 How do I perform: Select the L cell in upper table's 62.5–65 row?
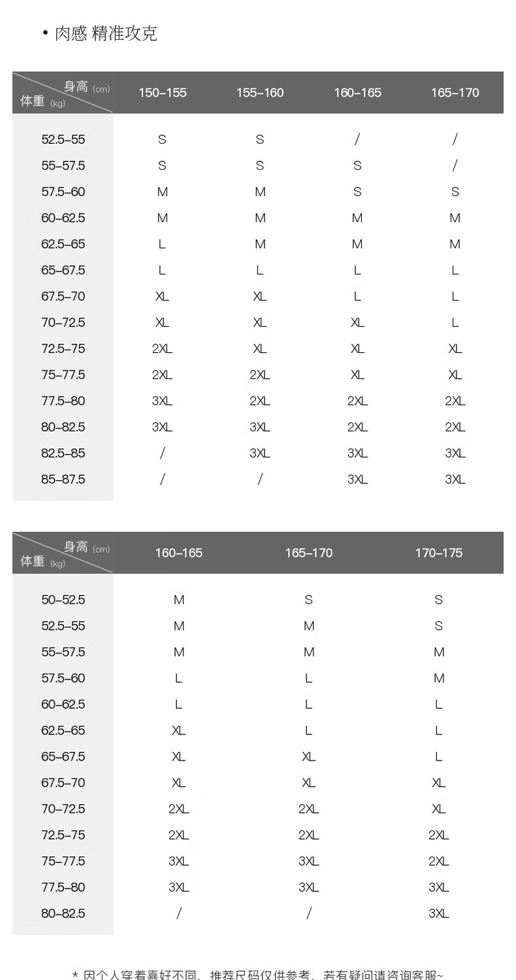162,244
